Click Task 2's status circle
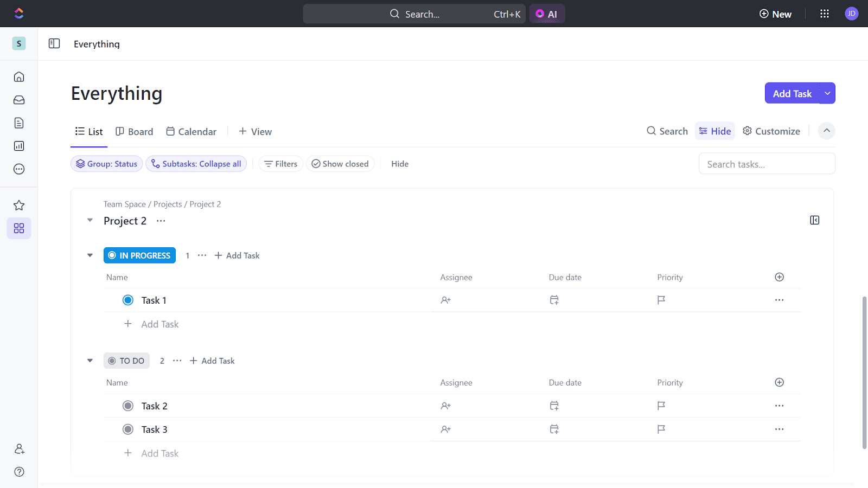Viewport: 868px width, 488px height. tap(127, 406)
